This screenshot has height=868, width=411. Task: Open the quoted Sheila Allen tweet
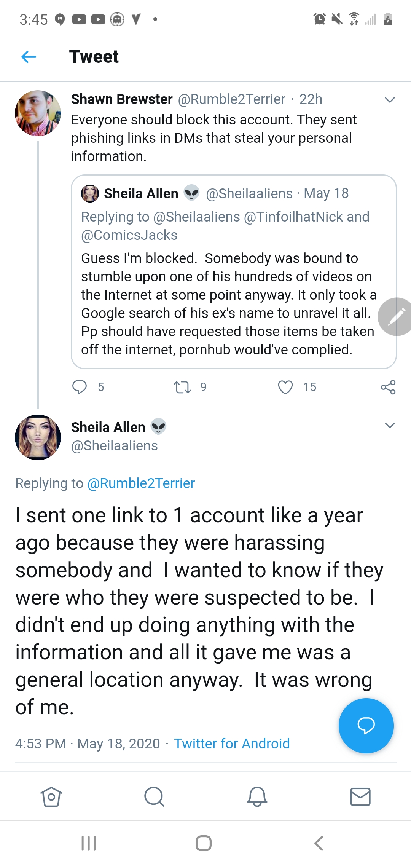234,272
